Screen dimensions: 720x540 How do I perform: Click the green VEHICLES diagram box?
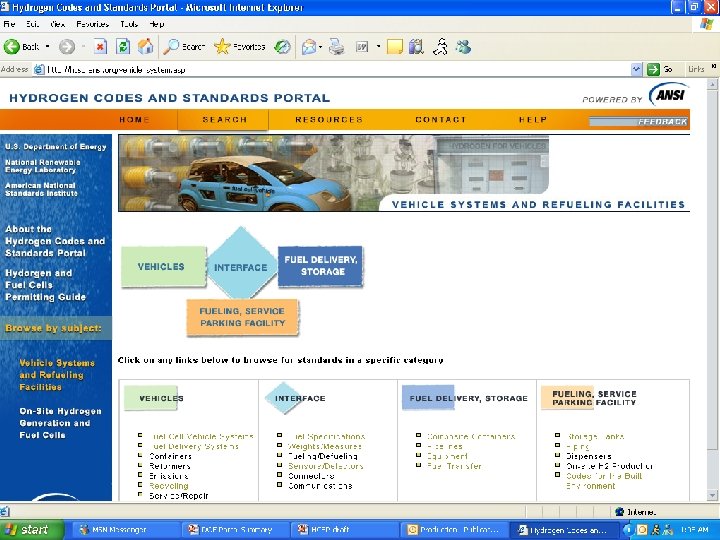coord(163,267)
